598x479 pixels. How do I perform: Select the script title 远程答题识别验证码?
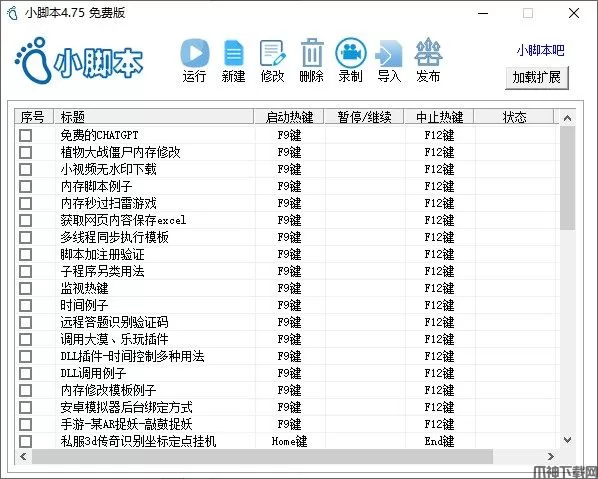point(114,323)
